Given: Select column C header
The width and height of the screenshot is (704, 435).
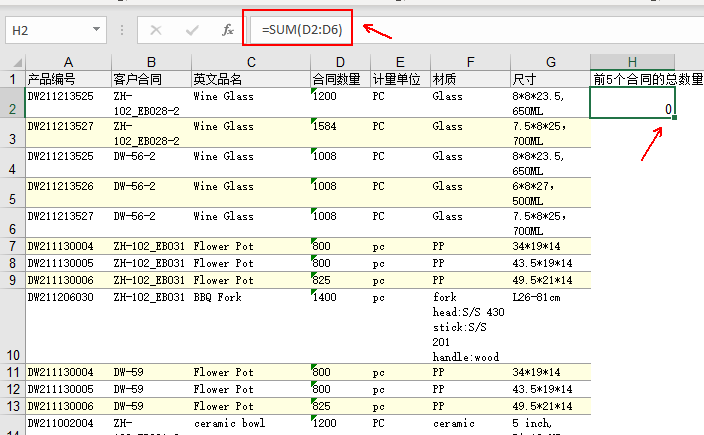Looking at the screenshot, I should (x=251, y=62).
